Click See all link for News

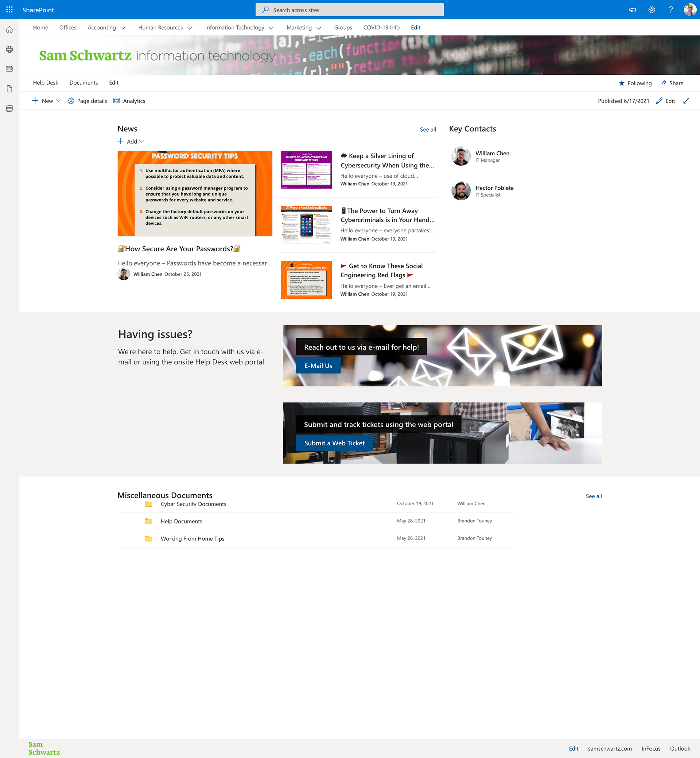coord(428,129)
